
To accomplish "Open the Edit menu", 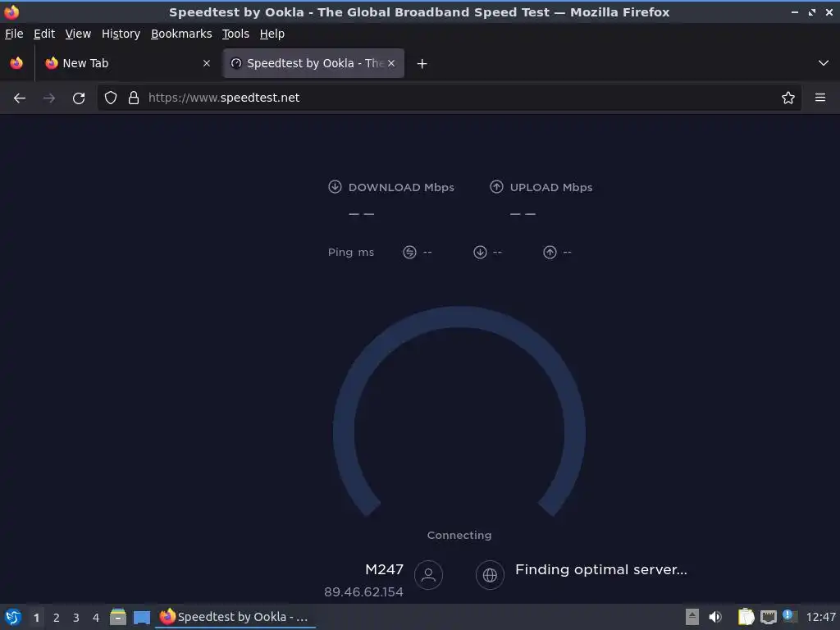I will coord(44,34).
